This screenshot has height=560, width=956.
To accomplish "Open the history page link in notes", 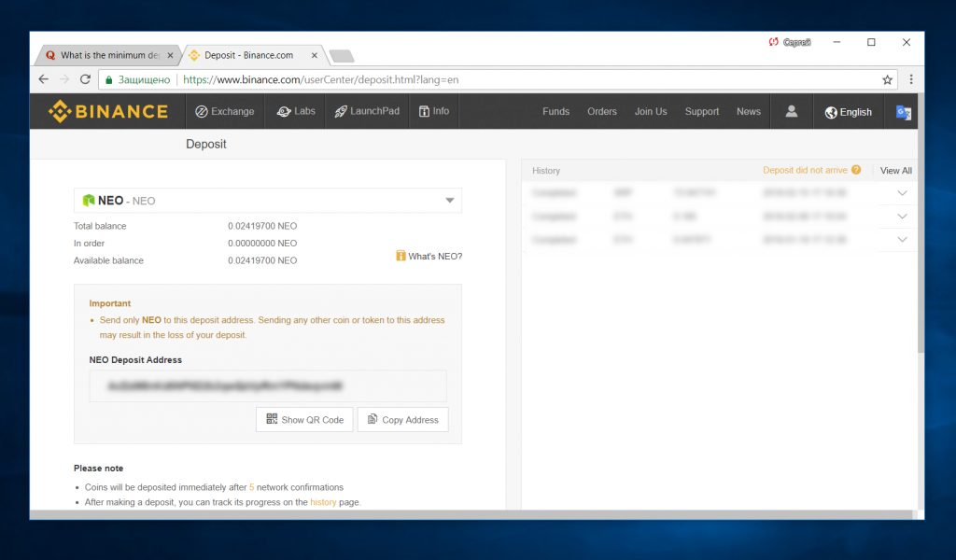I will pyautogui.click(x=323, y=502).
